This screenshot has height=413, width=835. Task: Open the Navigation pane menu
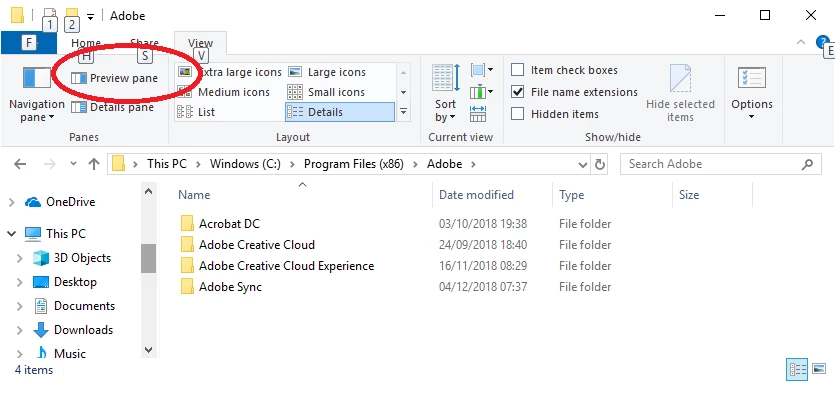click(37, 93)
